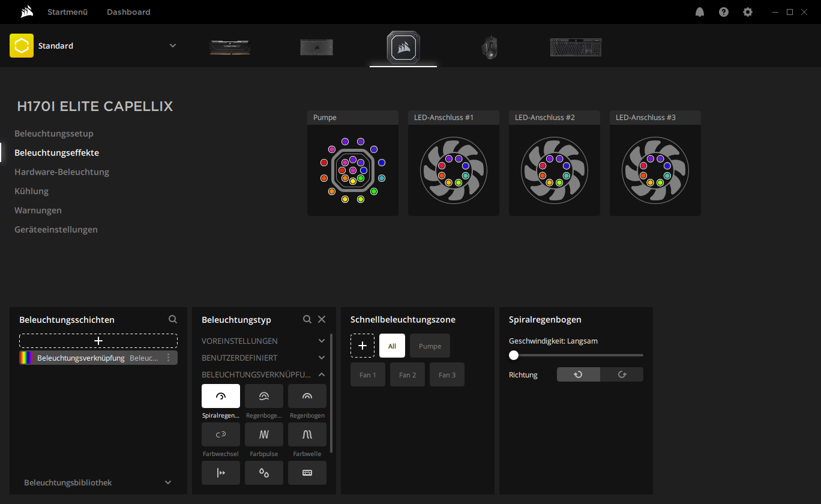Open notifications bell icon
Image resolution: width=821 pixels, height=504 pixels.
pos(700,12)
